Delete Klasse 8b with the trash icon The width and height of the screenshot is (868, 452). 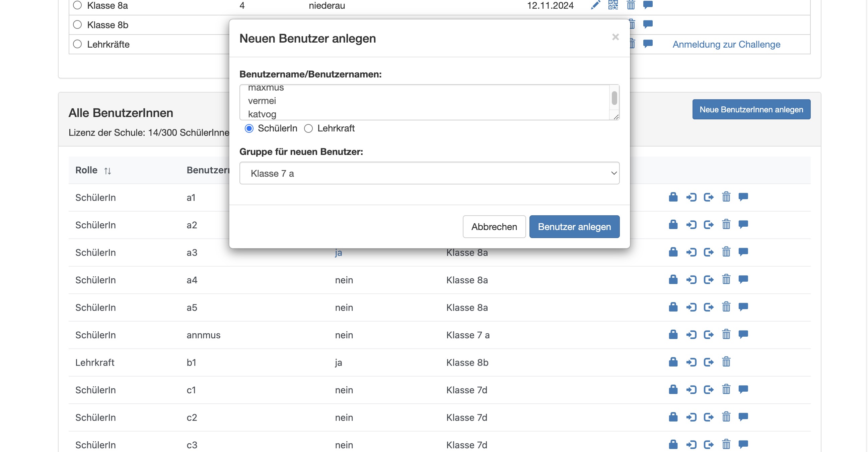(632, 24)
